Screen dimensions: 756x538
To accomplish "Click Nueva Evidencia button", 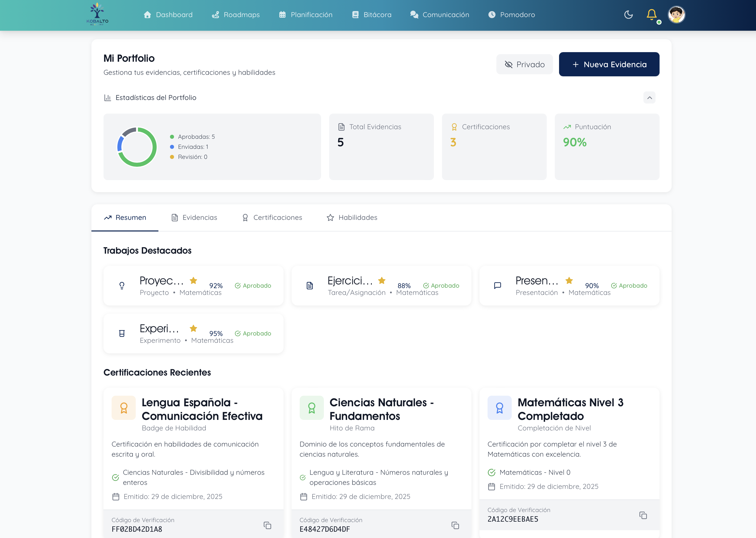I will pos(609,64).
